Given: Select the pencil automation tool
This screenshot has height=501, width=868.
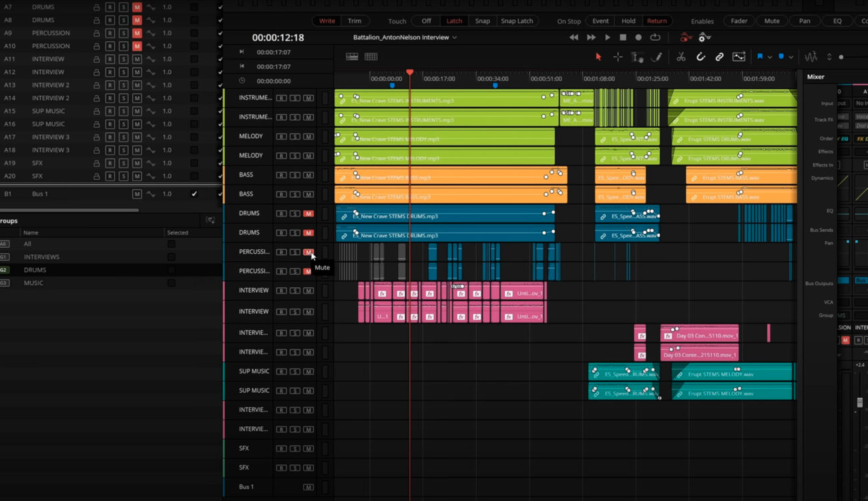Looking at the screenshot, I should click(x=656, y=57).
